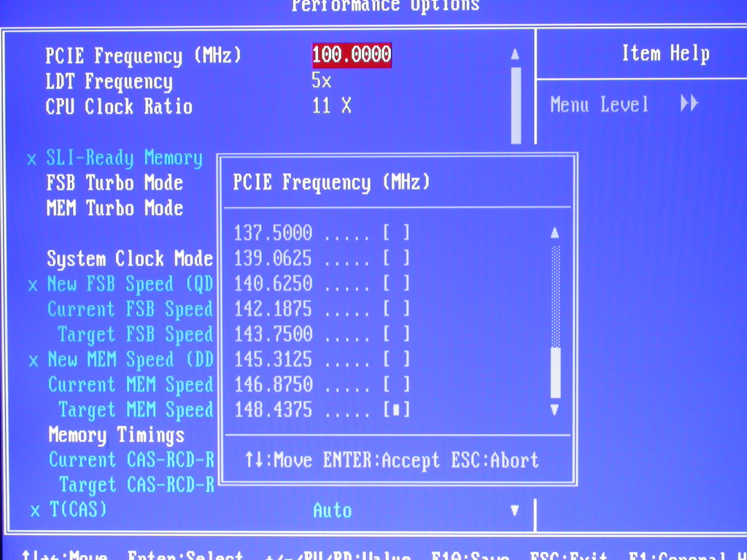This screenshot has width=747, height=560.
Task: Select the PCIE Frequency value 100.0000
Action: click(x=352, y=54)
